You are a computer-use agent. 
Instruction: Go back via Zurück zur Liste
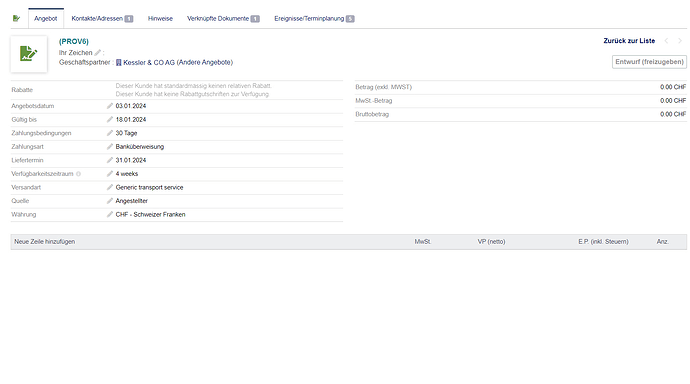point(629,41)
